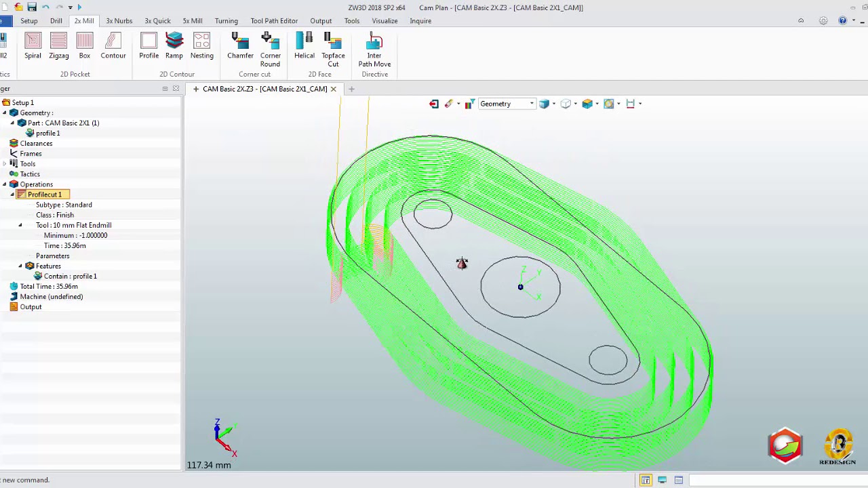The image size is (868, 488).
Task: Collapse the Part: CAM Basic 2X1 node
Action: tap(12, 123)
